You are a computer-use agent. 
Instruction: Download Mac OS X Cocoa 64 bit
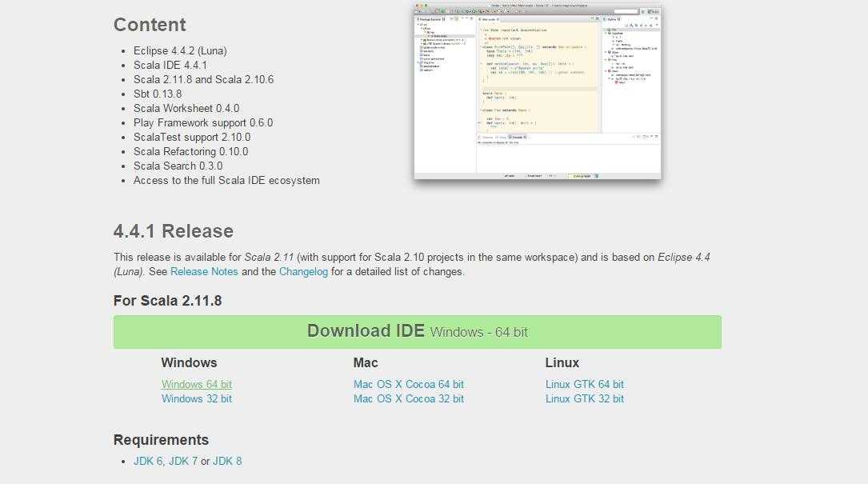[x=409, y=384]
